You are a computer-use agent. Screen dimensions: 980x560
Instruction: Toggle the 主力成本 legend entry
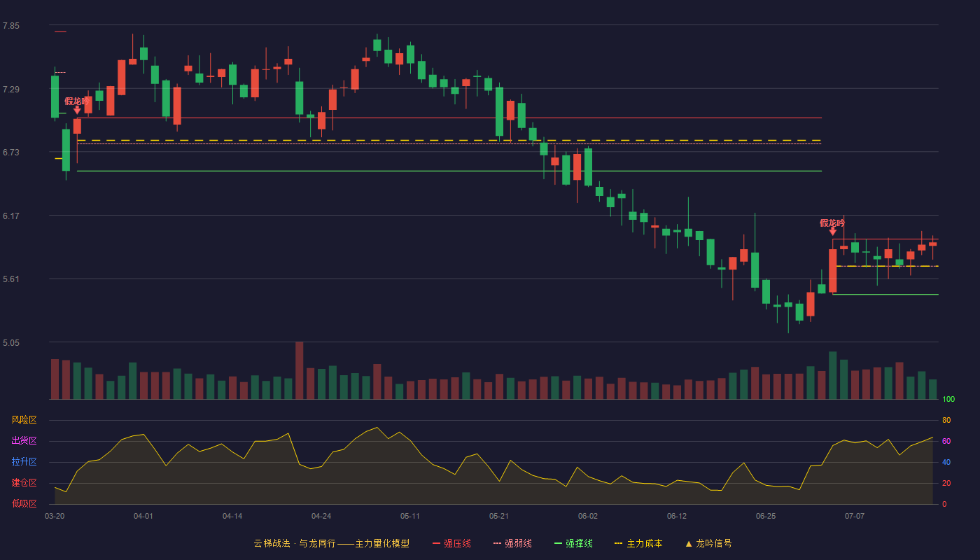[x=638, y=543]
